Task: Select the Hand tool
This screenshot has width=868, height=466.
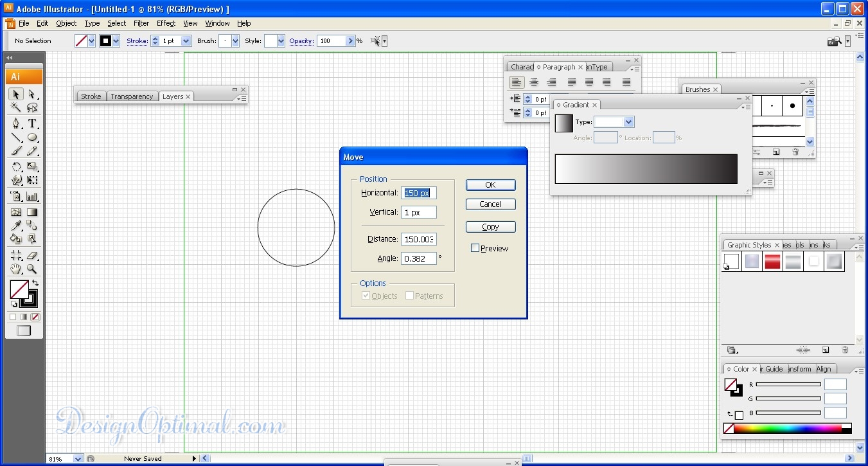Action: pos(16,269)
